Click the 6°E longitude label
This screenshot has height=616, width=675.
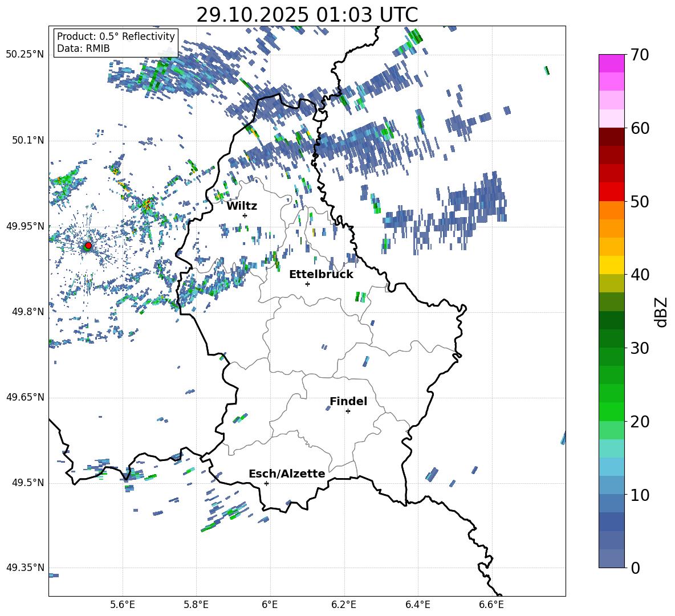click(270, 605)
